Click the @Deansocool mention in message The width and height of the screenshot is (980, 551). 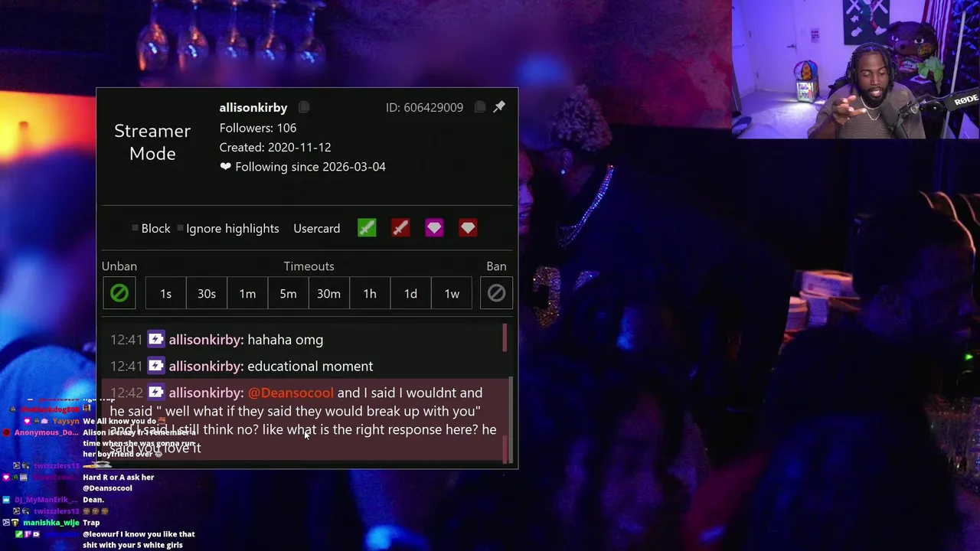[x=291, y=393]
